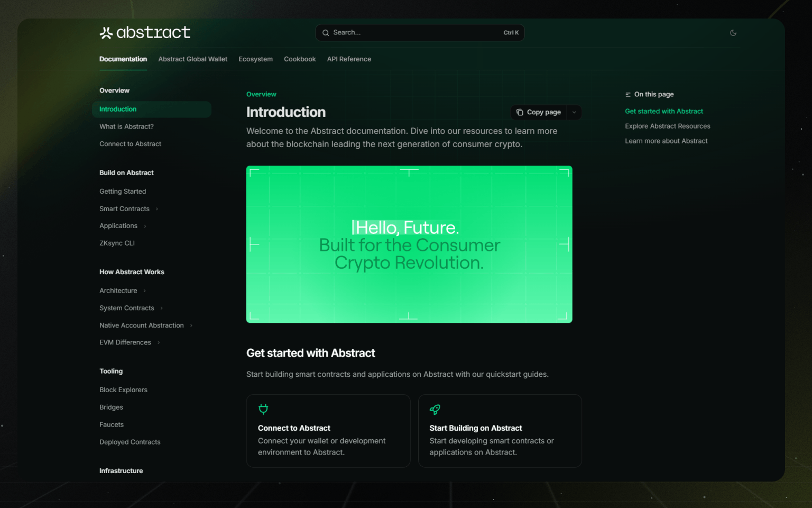The width and height of the screenshot is (812, 508).
Task: Open the Copy page dropdown arrow
Action: (574, 112)
